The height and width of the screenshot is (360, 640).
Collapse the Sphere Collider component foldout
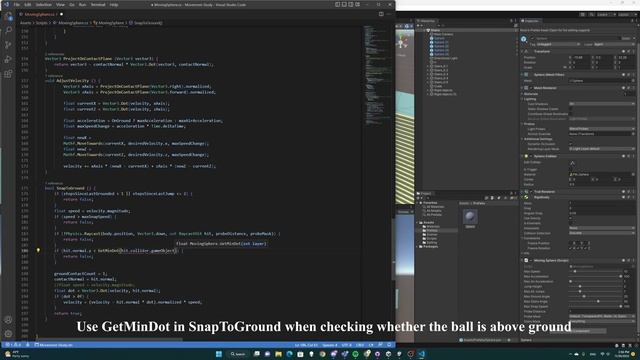pos(522,156)
